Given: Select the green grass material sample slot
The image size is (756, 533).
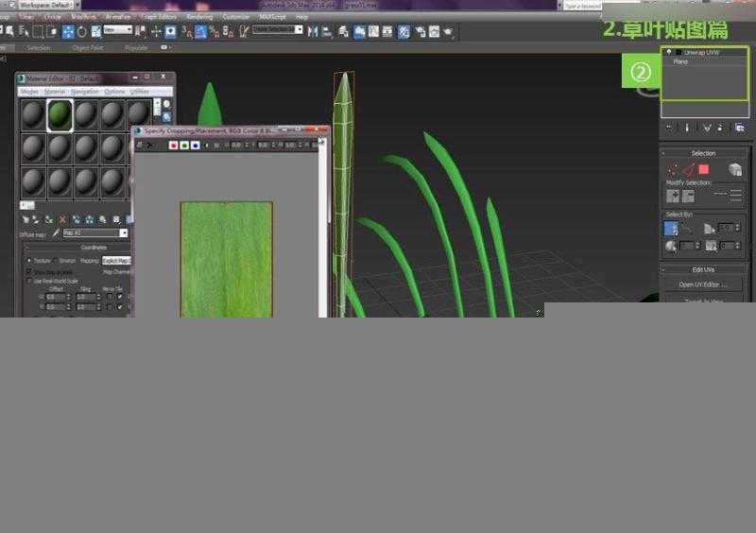Looking at the screenshot, I should 60,115.
